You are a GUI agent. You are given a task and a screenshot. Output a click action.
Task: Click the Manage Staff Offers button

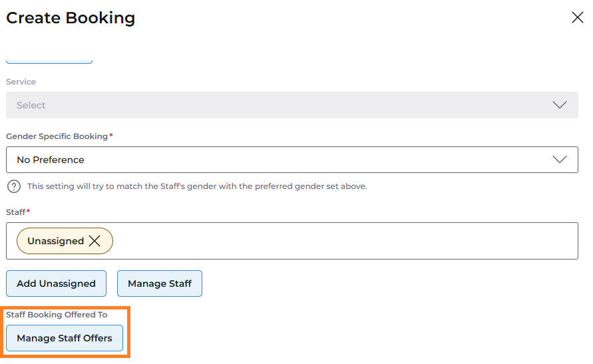click(65, 338)
